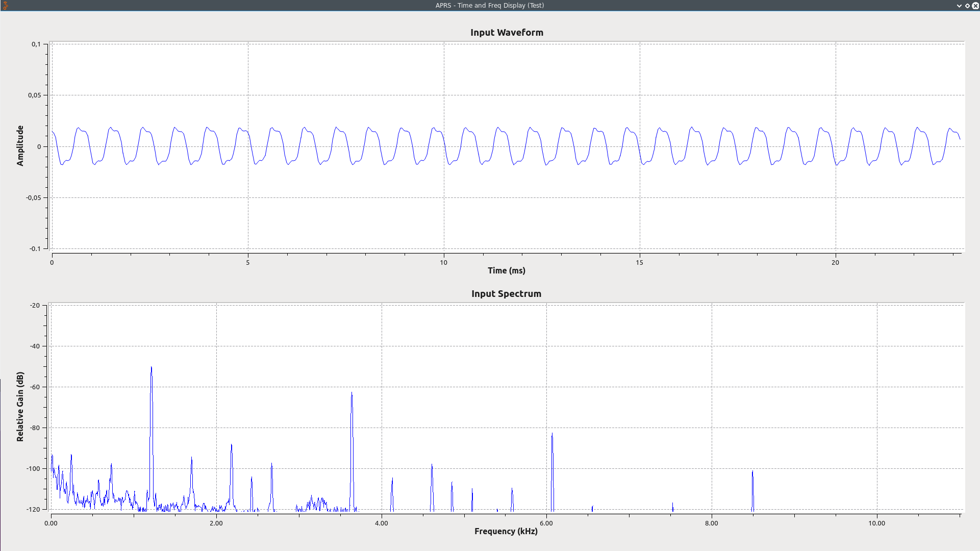Click the 10 ms tick label on time axis
The width and height of the screenshot is (980, 551).
pos(443,263)
